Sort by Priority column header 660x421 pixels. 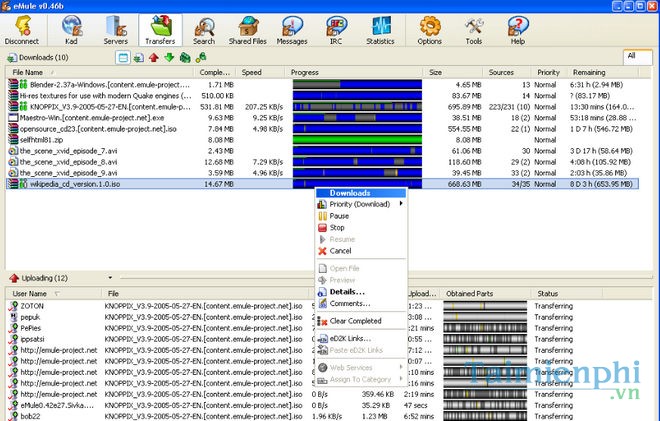click(x=549, y=72)
